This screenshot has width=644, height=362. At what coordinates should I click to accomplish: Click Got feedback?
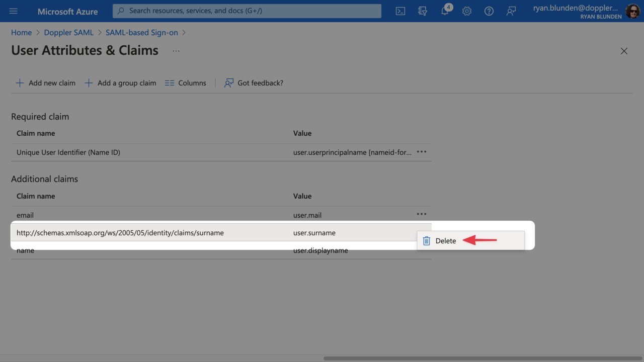coord(254,83)
